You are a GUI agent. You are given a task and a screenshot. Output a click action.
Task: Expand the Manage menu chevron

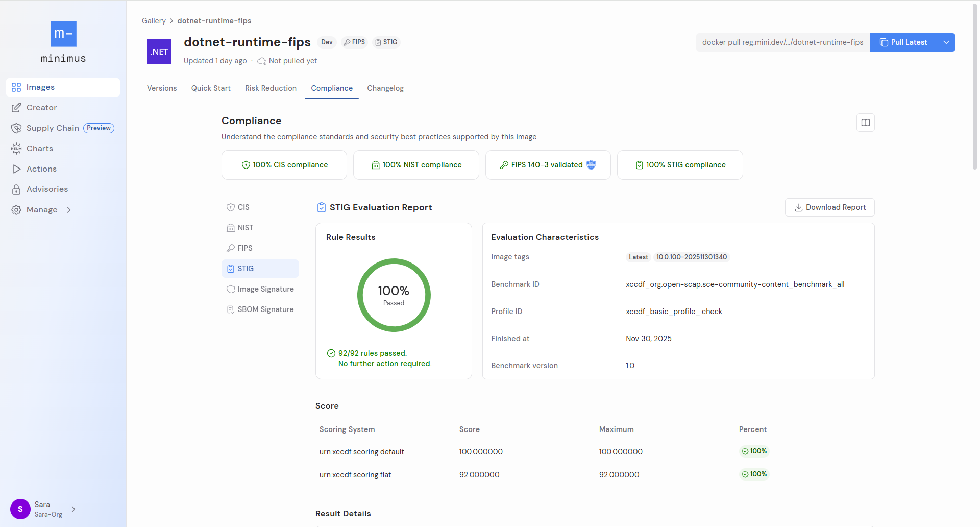point(69,210)
